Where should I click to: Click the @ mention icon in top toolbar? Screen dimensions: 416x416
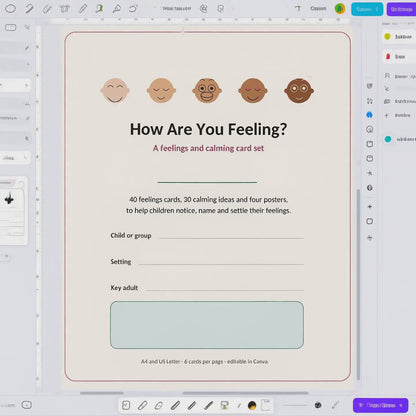coord(203,8)
